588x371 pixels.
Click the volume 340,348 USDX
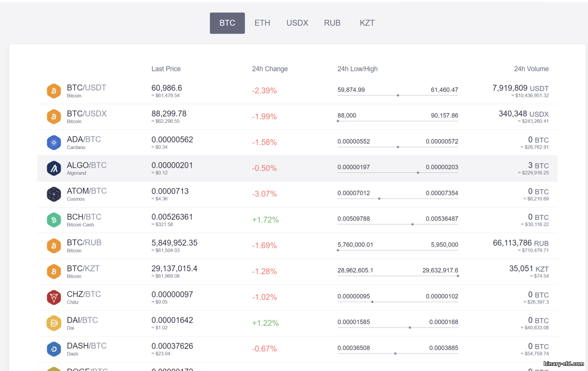[x=524, y=114]
